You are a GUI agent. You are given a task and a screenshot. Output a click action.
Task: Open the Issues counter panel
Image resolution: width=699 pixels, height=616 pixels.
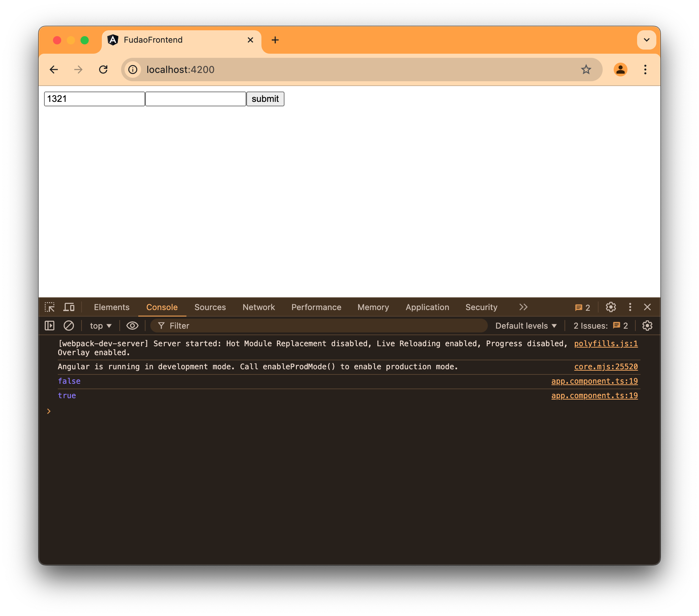(x=582, y=307)
